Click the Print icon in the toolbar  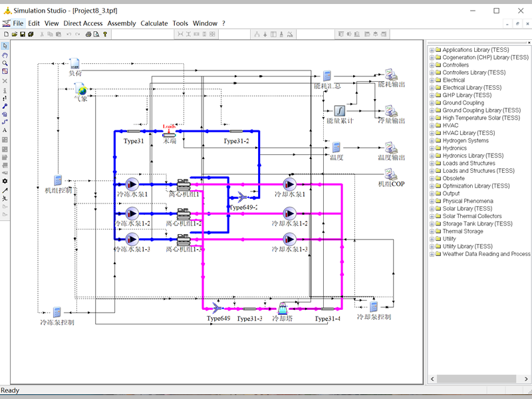(88, 34)
